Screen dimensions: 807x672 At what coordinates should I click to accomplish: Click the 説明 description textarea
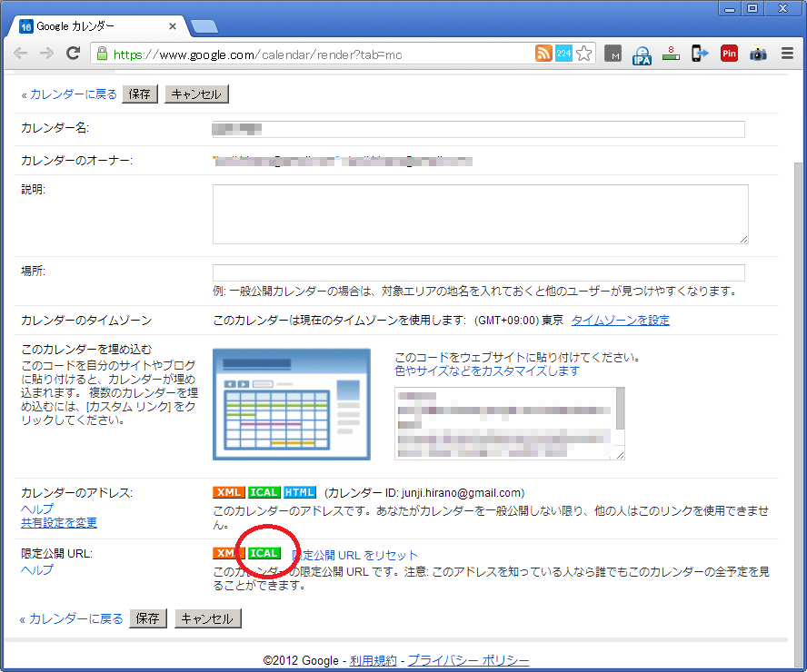point(481,214)
